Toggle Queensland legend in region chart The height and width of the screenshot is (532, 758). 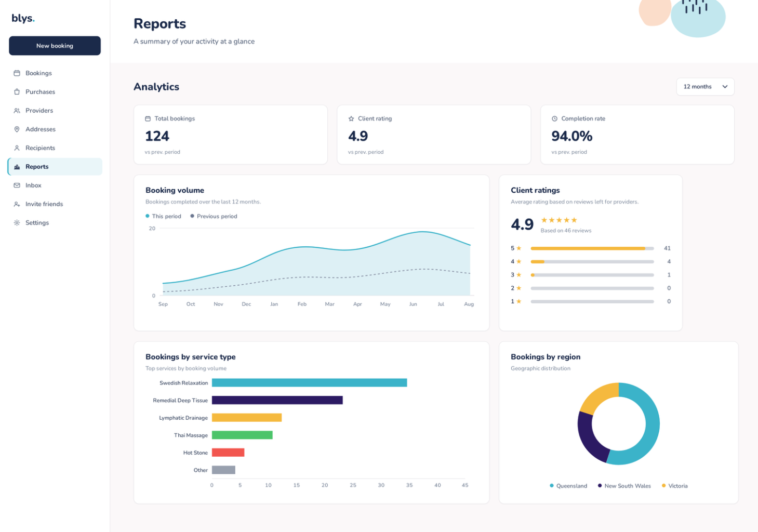click(568, 486)
